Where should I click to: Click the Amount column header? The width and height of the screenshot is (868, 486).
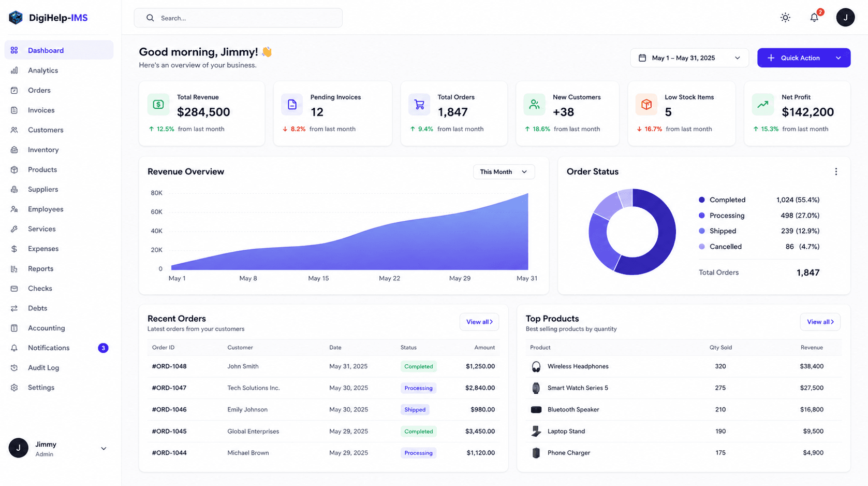tap(484, 348)
